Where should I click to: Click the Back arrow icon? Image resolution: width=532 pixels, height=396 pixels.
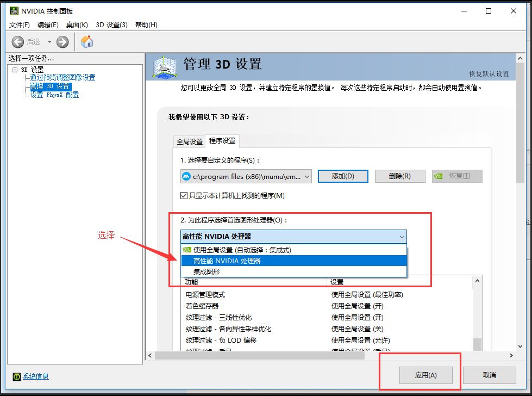tap(17, 42)
